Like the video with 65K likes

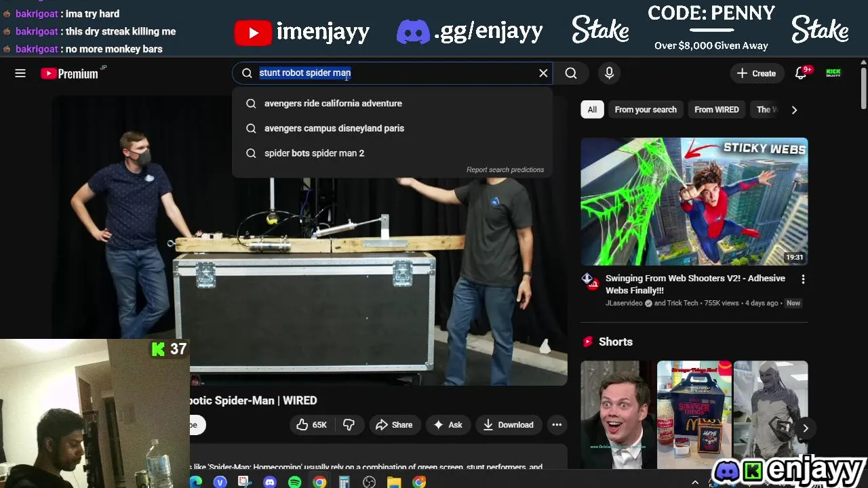[311, 425]
